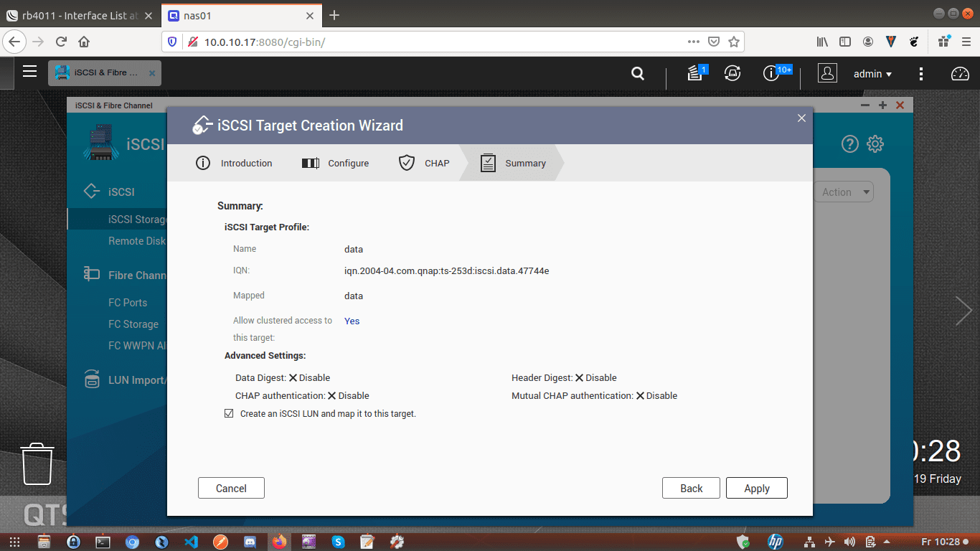Open the QTS search magnifier
Viewport: 980px width, 551px height.
[x=637, y=73]
